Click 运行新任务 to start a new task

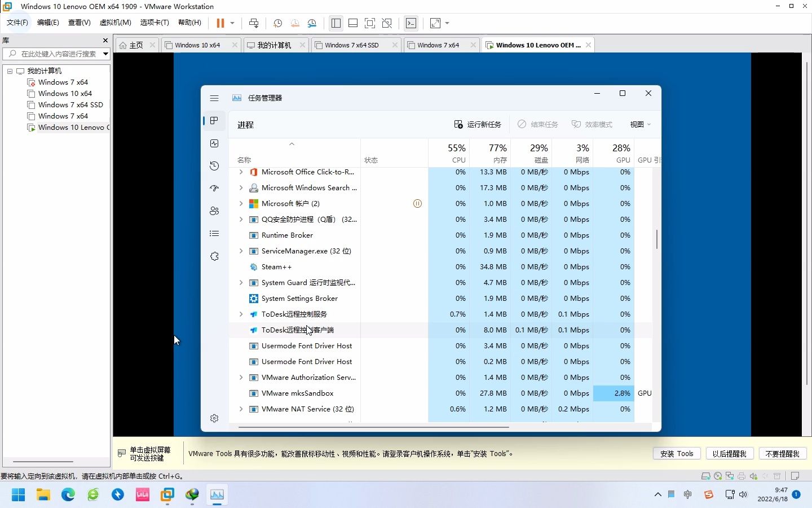476,124
